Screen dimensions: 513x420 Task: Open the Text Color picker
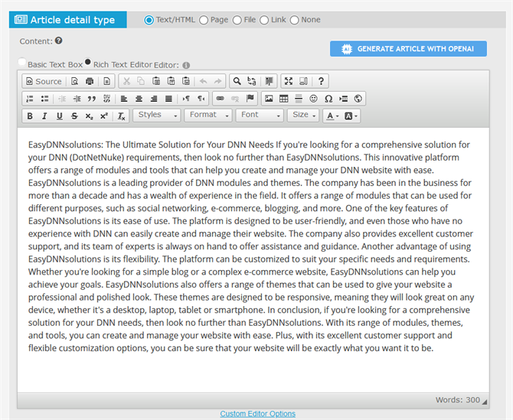pyautogui.click(x=332, y=116)
